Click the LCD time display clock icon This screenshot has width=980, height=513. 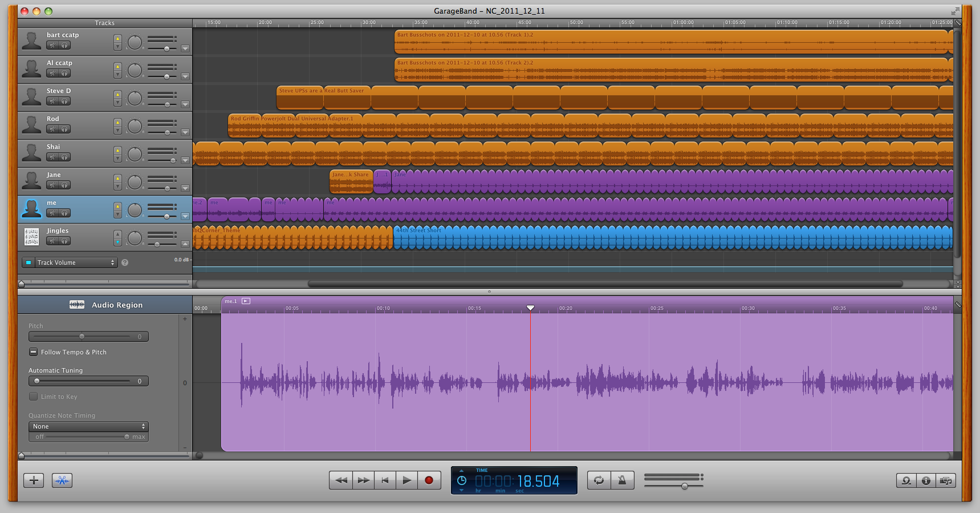462,480
